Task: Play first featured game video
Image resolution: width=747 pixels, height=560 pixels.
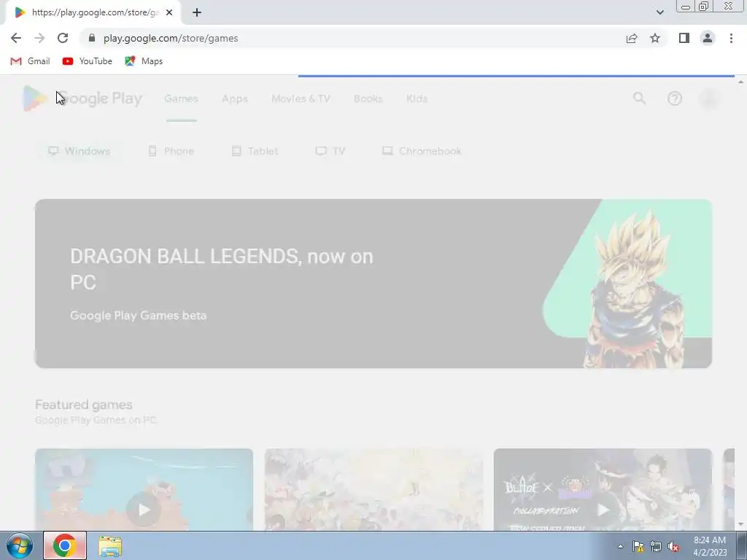Action: (144, 510)
